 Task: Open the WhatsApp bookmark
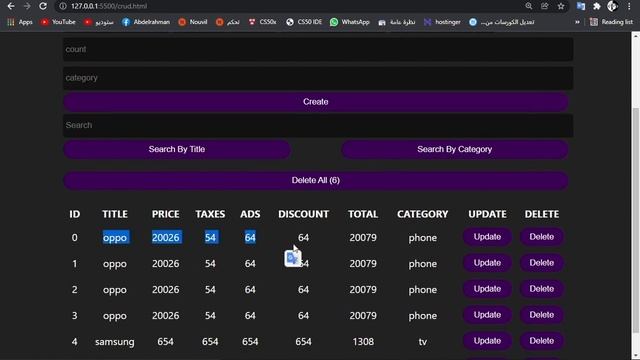(x=349, y=22)
